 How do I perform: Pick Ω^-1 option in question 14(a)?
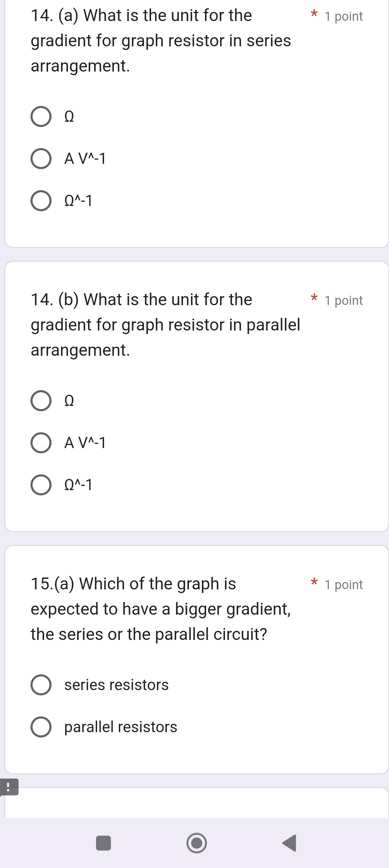[41, 201]
